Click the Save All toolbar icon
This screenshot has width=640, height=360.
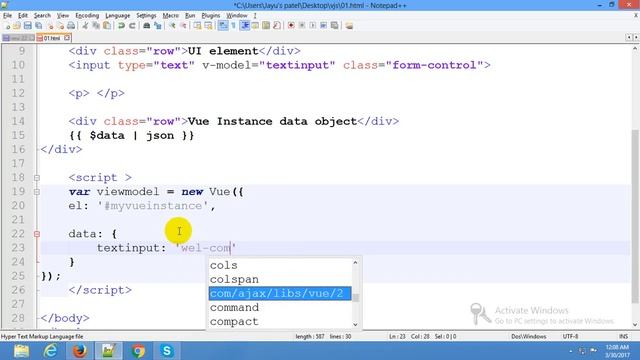[x=38, y=26]
